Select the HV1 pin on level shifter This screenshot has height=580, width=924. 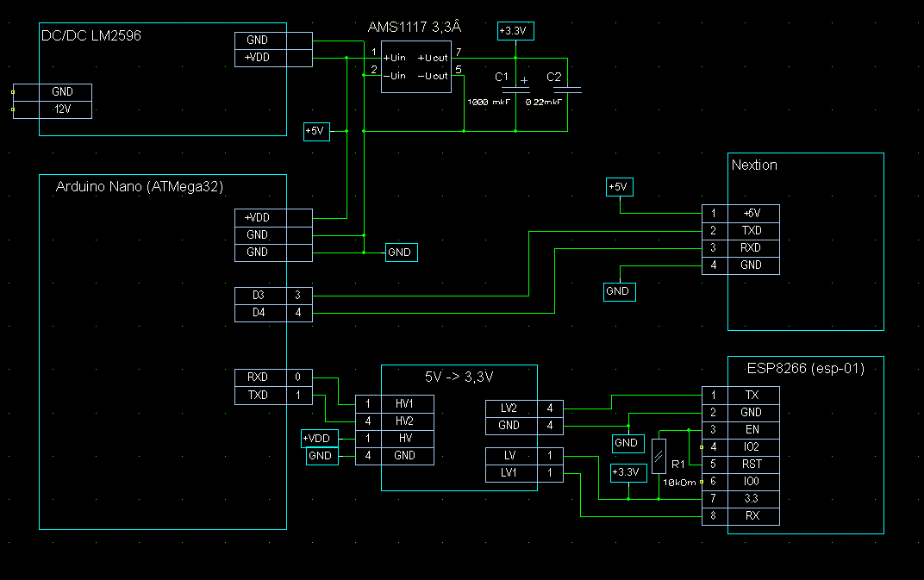[x=404, y=404]
